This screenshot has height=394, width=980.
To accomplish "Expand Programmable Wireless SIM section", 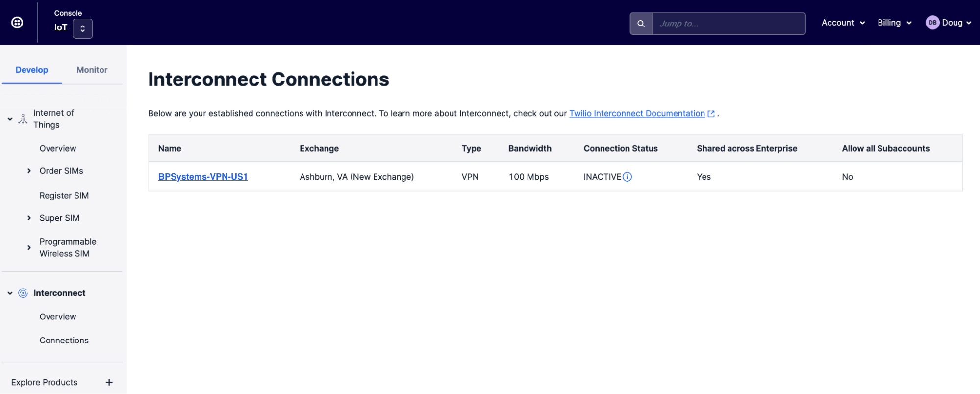I will pos(29,248).
